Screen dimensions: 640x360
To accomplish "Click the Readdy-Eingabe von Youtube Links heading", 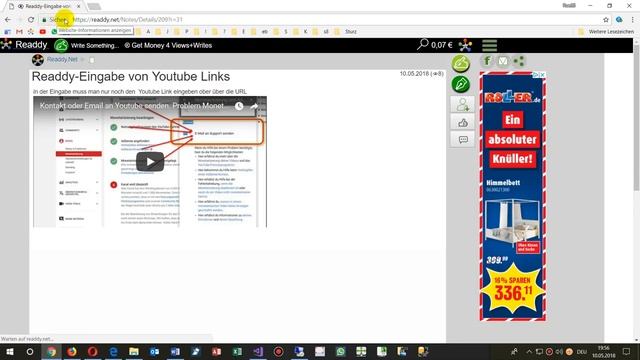I will point(131,77).
